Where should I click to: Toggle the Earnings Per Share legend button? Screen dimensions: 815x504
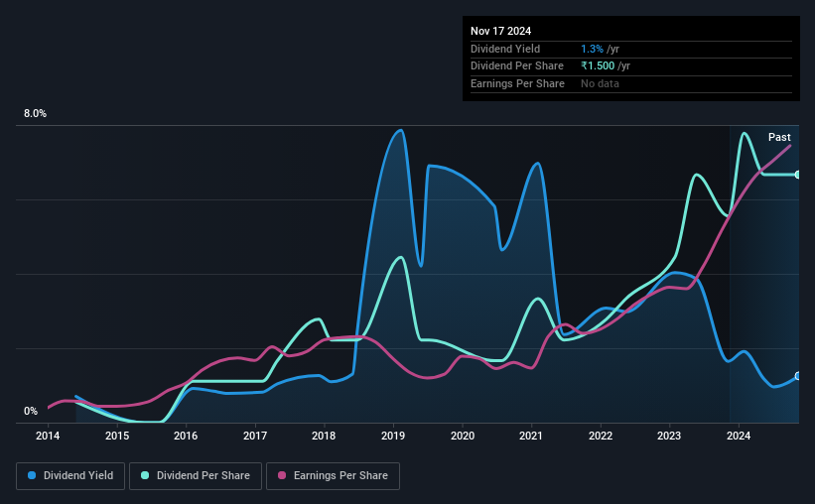[x=333, y=476]
